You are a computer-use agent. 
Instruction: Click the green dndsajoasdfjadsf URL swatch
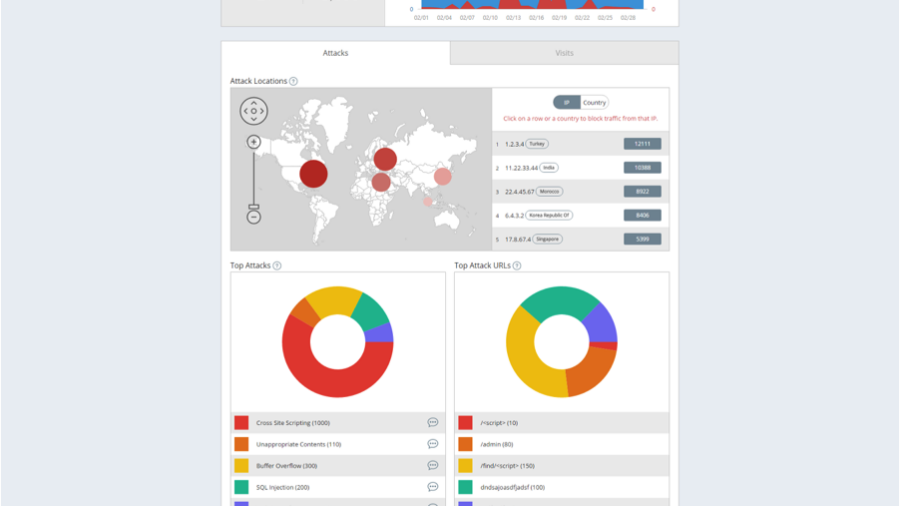(x=465, y=487)
